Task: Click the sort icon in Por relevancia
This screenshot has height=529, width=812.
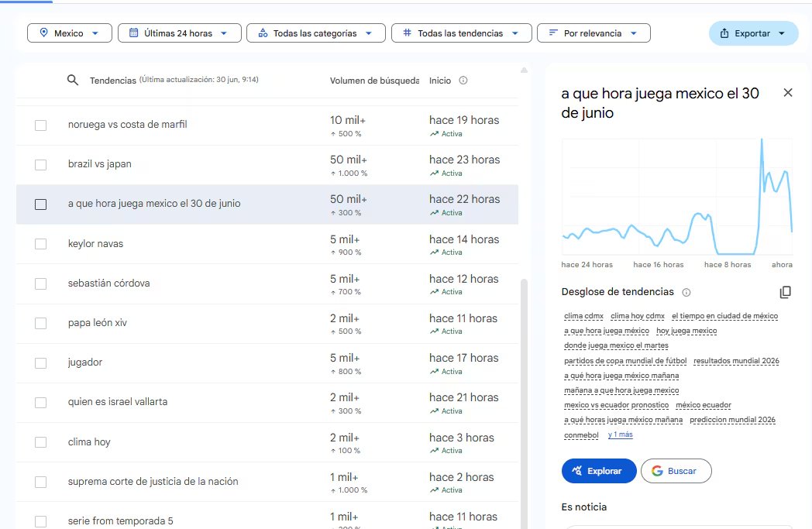Action: 553,33
